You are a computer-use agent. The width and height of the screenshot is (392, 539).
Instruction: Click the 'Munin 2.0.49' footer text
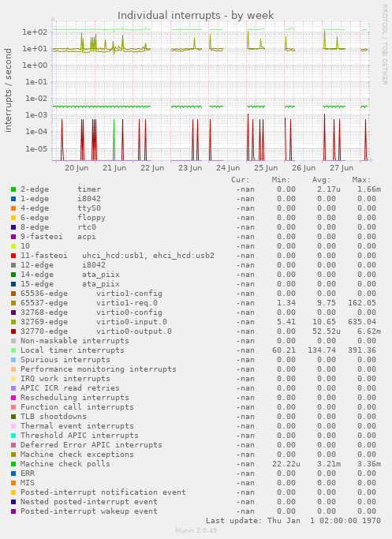tap(196, 530)
